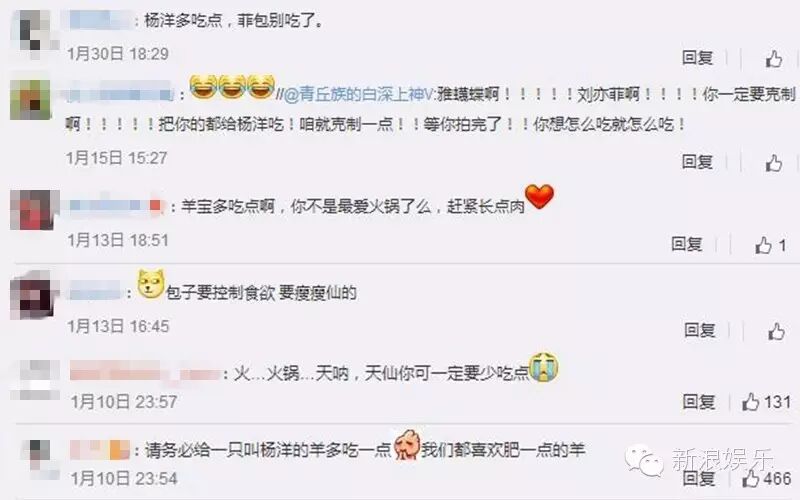Click the doge emoji before 包子要控制食欲

tap(151, 284)
